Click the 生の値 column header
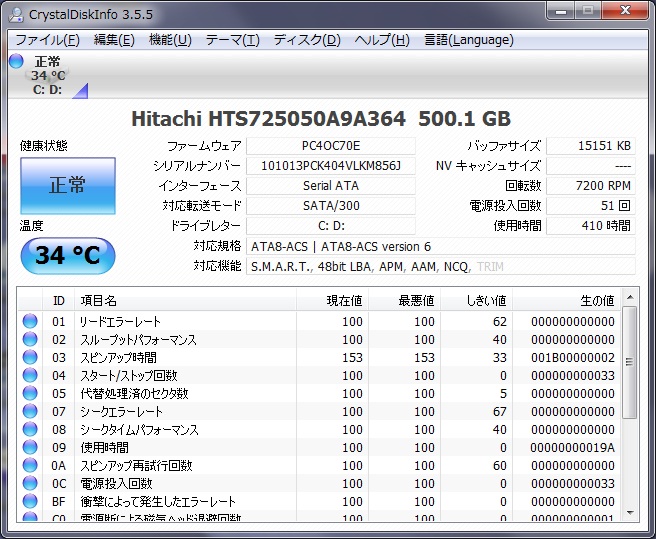The height and width of the screenshot is (539, 656). pyautogui.click(x=597, y=300)
